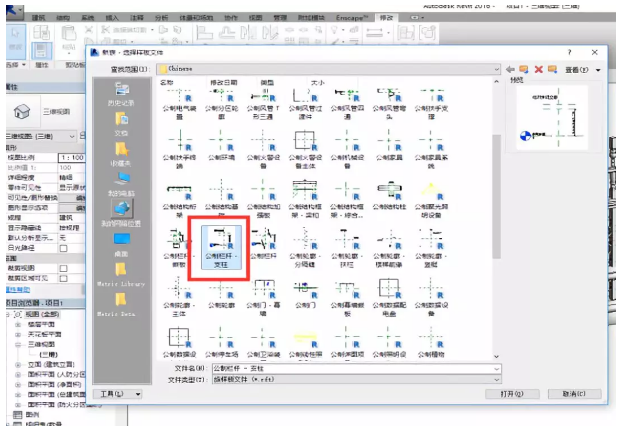Sort the file list by 名称 column header
The width and height of the screenshot is (622, 430).
[x=167, y=83]
